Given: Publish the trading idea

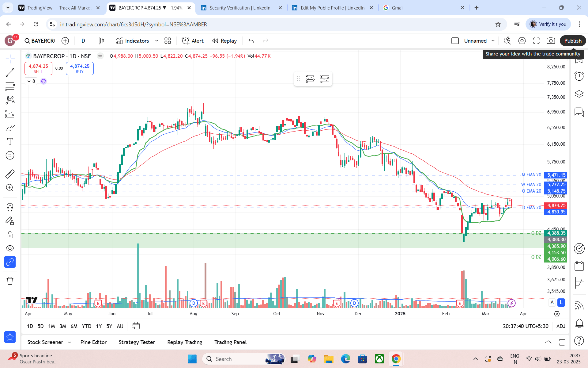Looking at the screenshot, I should click(573, 41).
